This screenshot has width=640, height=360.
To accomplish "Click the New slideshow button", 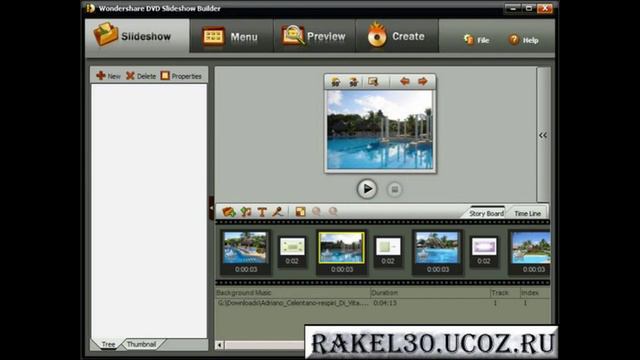I will [x=108, y=76].
